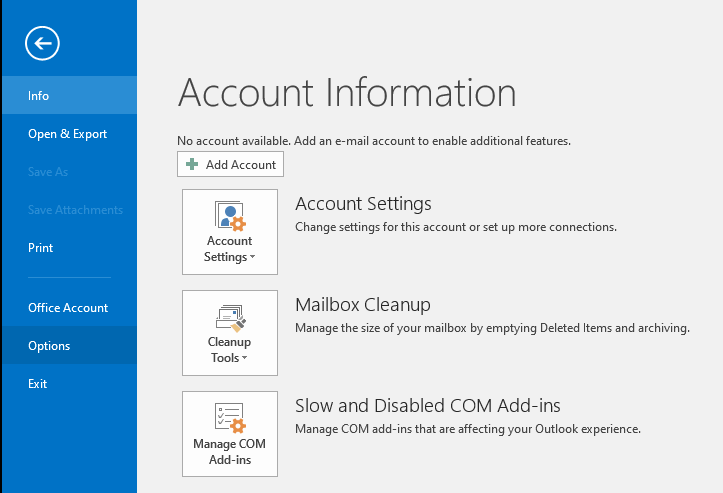
Task: Click the Cleanup Tools mailbox broom icon
Action: click(230, 317)
